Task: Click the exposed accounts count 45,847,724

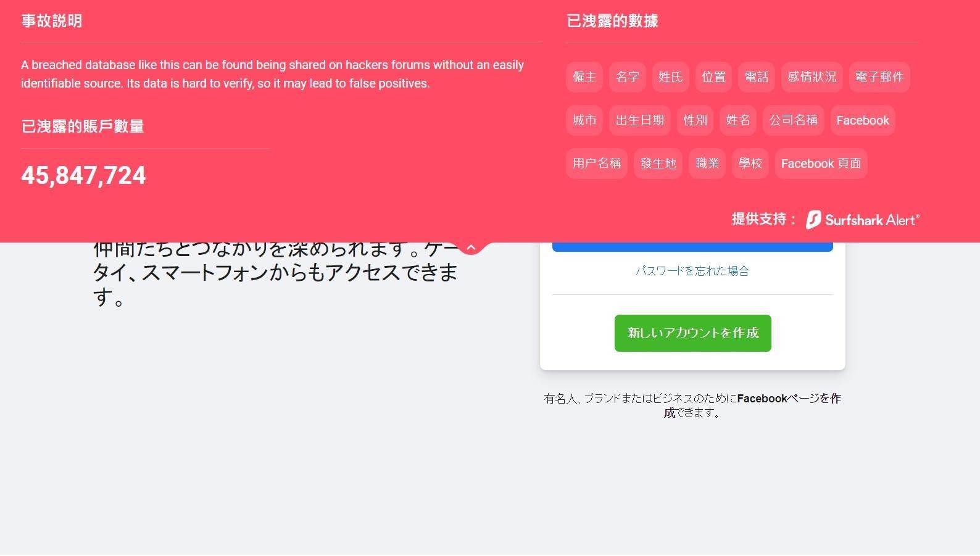Action: pos(83,176)
